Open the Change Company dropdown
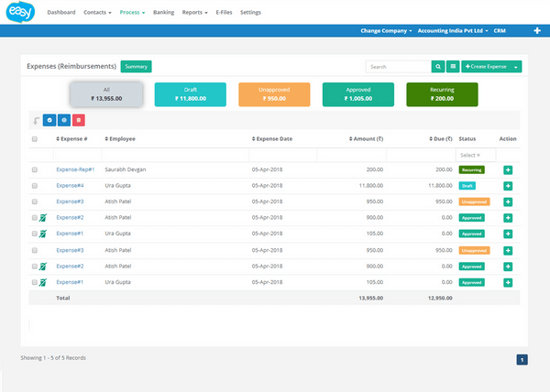 coord(385,31)
